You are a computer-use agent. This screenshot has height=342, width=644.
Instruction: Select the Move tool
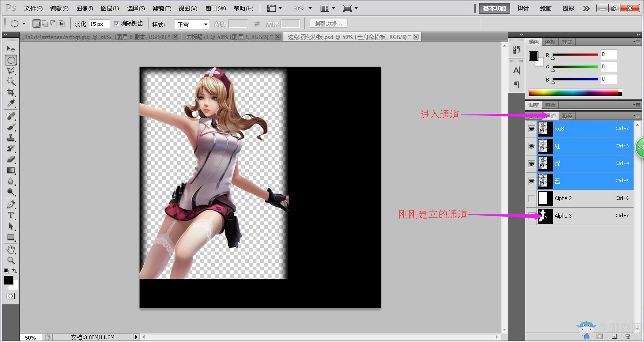11,49
